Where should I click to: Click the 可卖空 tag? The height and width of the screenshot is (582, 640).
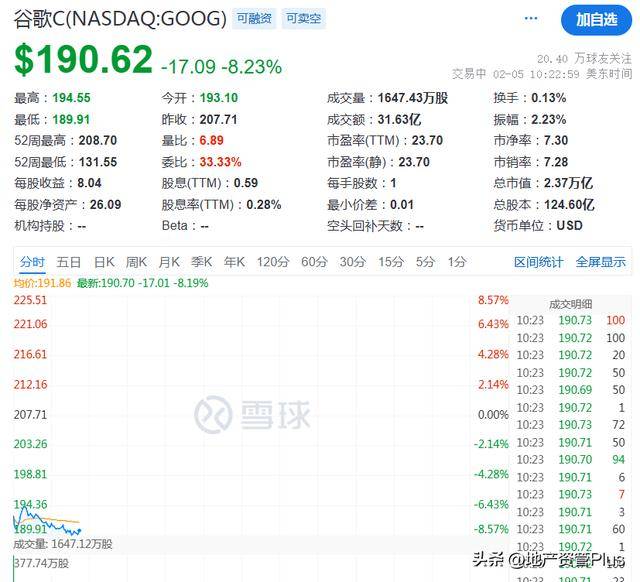304,19
